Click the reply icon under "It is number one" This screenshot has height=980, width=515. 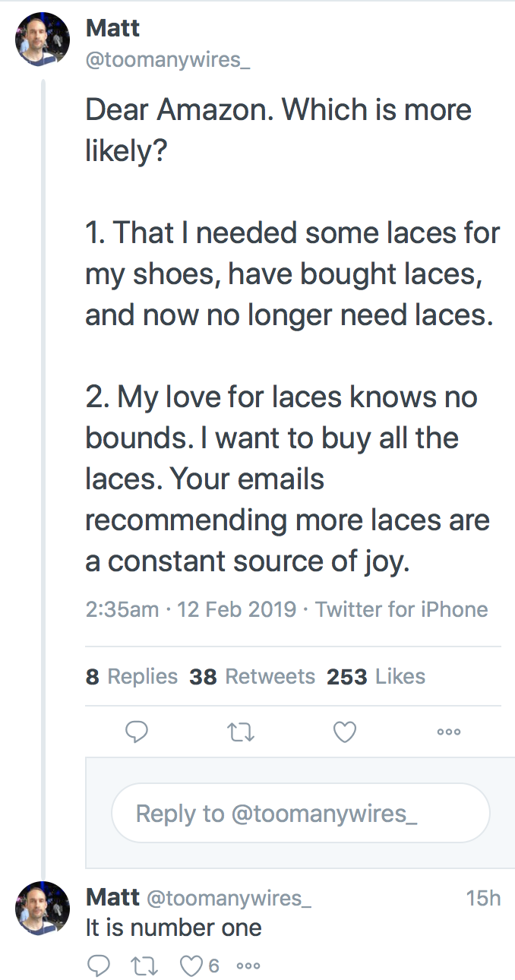(x=98, y=966)
